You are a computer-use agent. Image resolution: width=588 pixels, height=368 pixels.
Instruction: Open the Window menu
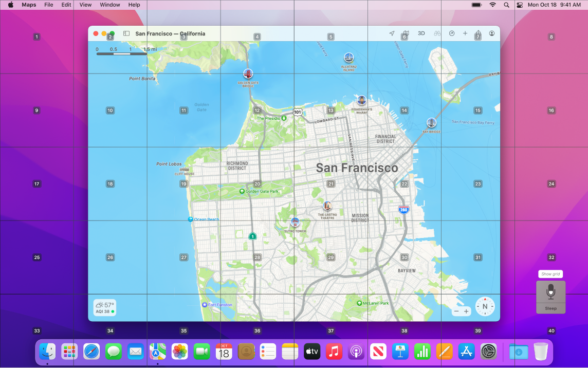(x=109, y=5)
